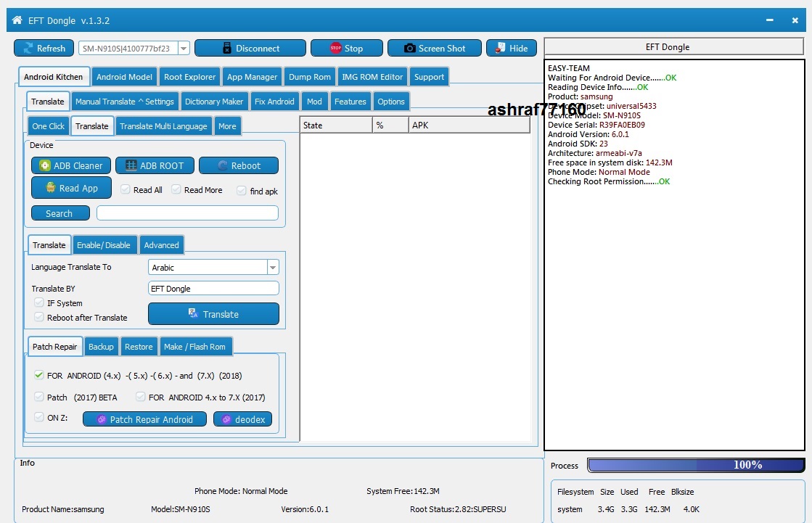Click the Root Status:2.82:SUPERSU text

click(x=458, y=509)
